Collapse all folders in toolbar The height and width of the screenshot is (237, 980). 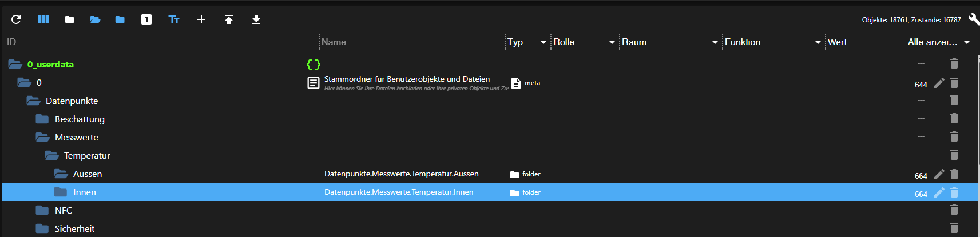pos(70,19)
